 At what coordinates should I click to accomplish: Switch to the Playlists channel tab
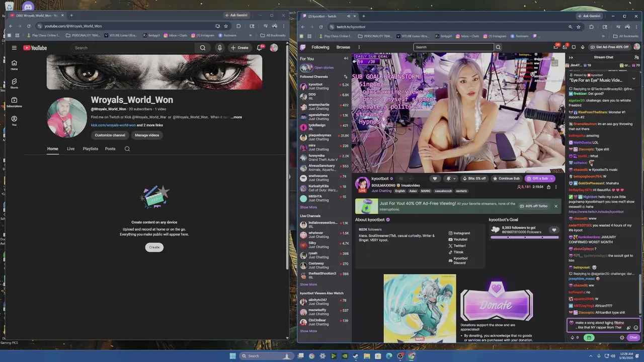[x=91, y=149]
